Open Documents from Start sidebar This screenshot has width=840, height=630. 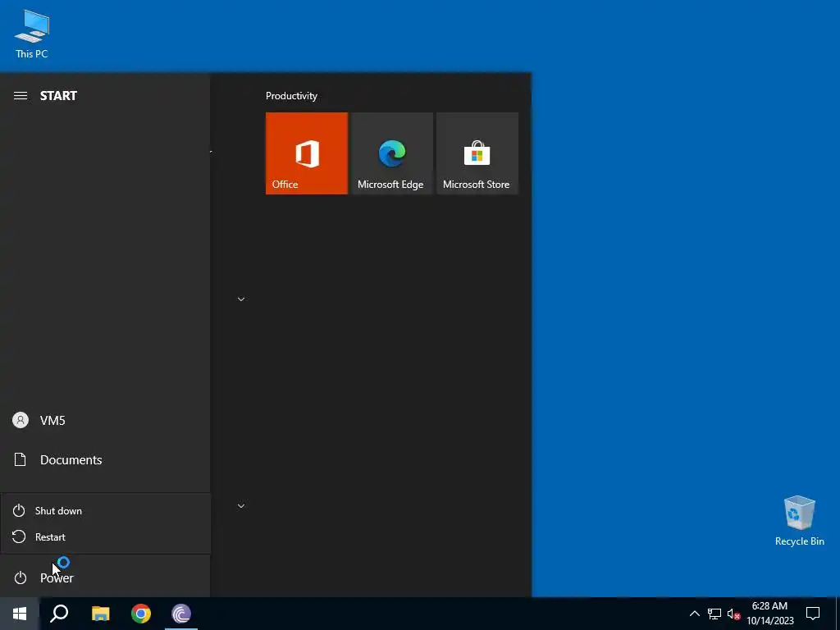(x=105, y=459)
